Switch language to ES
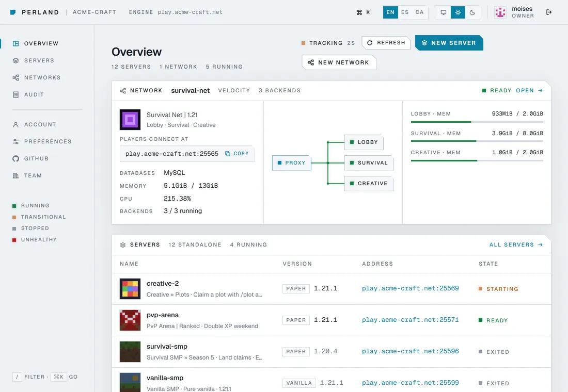 tap(405, 12)
